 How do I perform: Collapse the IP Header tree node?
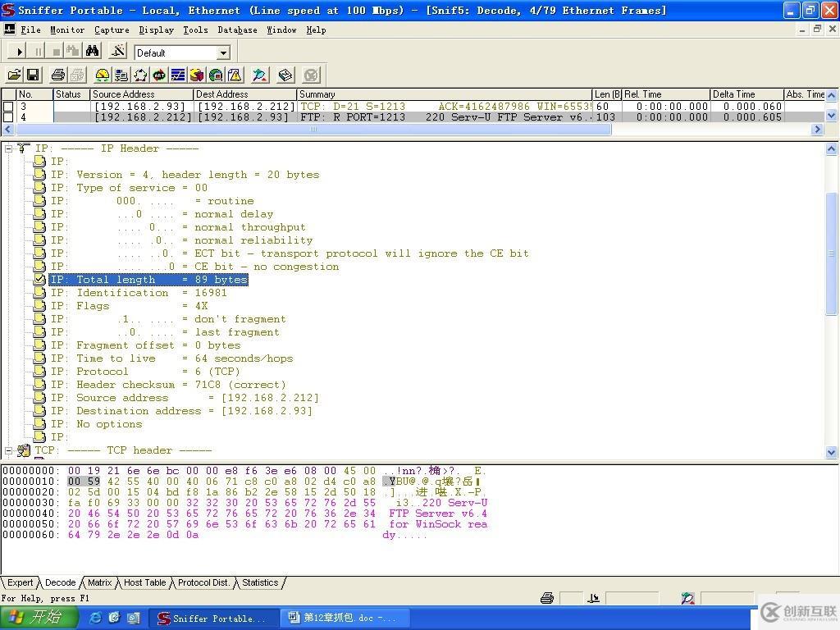[8, 148]
